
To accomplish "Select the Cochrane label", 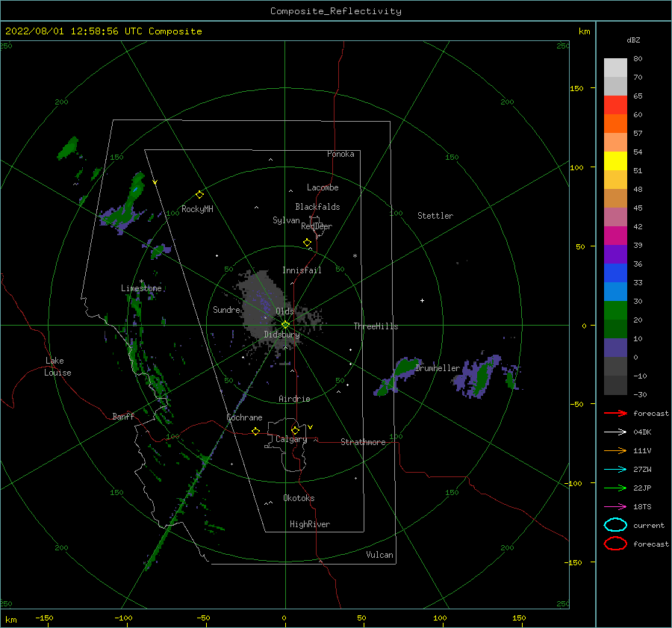I will [x=244, y=417].
